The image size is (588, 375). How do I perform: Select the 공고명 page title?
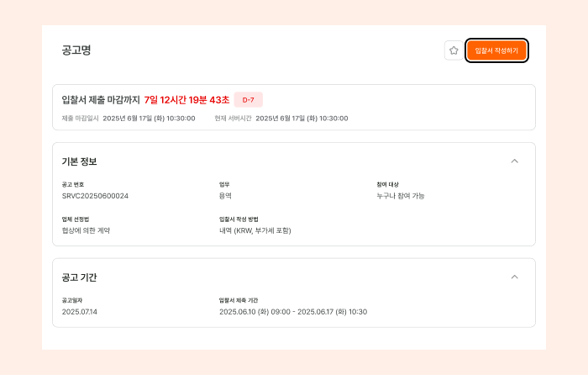76,50
